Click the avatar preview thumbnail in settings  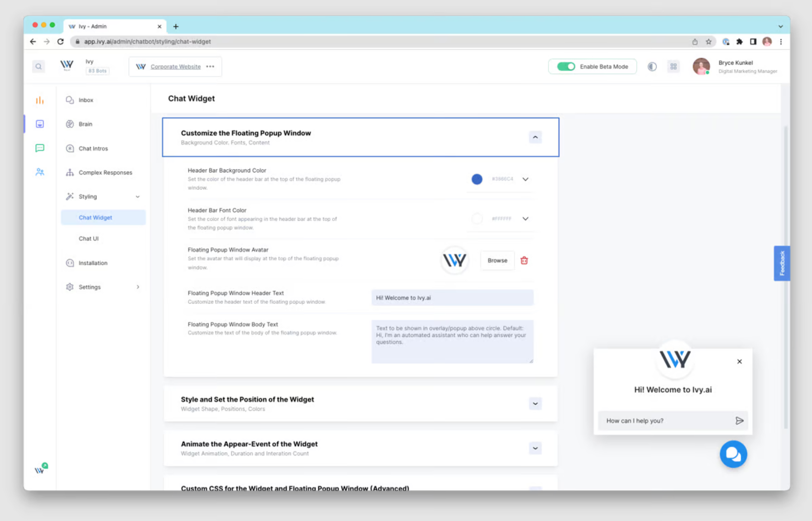454,260
